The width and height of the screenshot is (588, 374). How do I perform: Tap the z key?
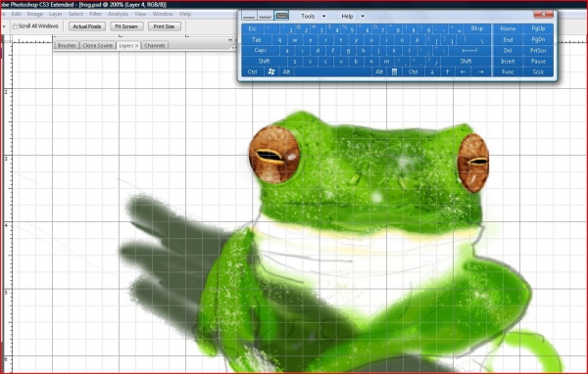coord(295,61)
